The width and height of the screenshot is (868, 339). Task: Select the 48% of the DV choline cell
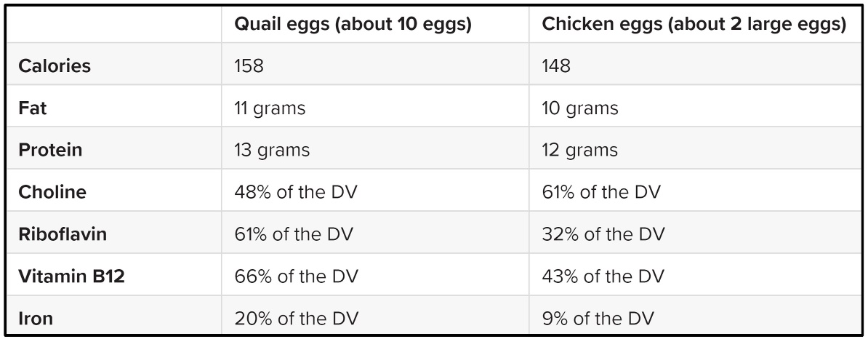point(295,193)
